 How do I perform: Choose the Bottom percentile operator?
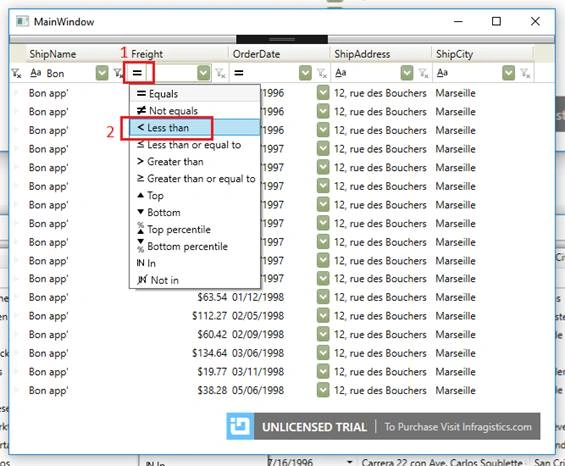(195, 247)
